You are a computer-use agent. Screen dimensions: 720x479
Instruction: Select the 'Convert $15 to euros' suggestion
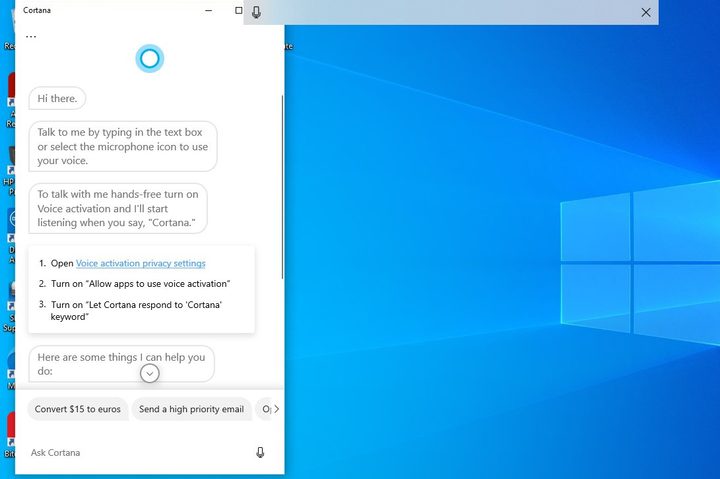point(78,409)
